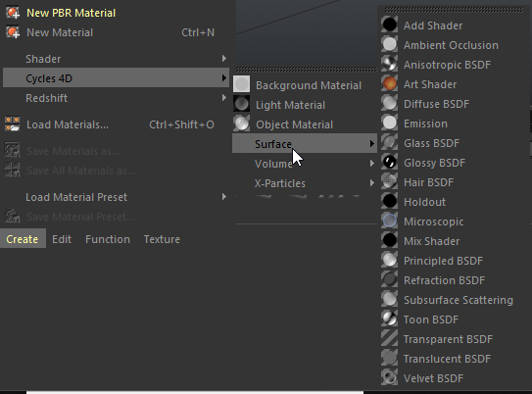Choose Background Material text label
The image size is (532, 394).
point(309,85)
